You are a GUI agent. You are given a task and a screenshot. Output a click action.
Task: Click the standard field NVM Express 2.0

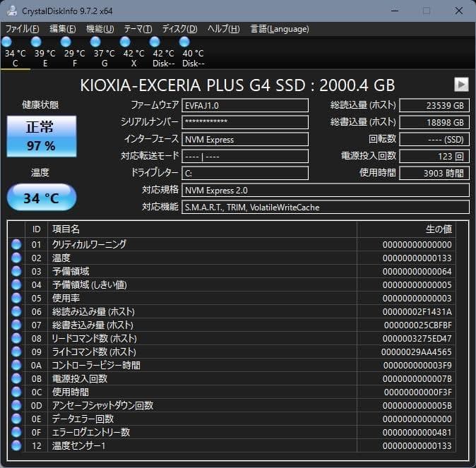326,191
